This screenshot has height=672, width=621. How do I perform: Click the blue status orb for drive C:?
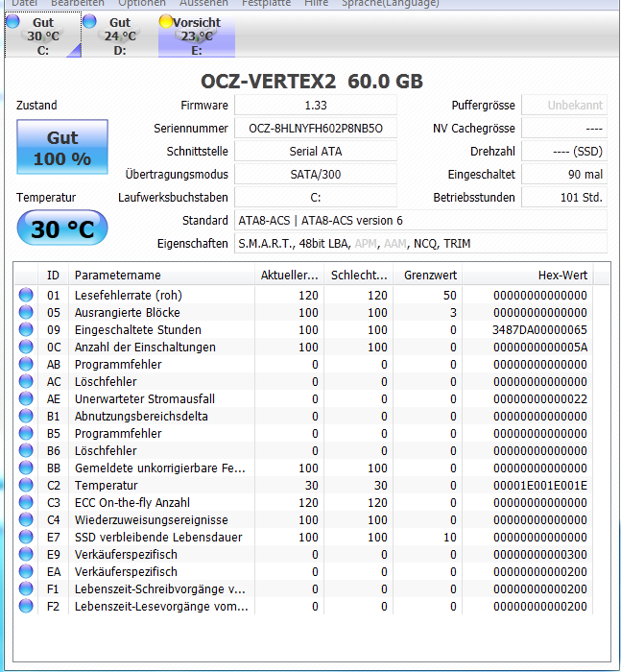pos(12,21)
